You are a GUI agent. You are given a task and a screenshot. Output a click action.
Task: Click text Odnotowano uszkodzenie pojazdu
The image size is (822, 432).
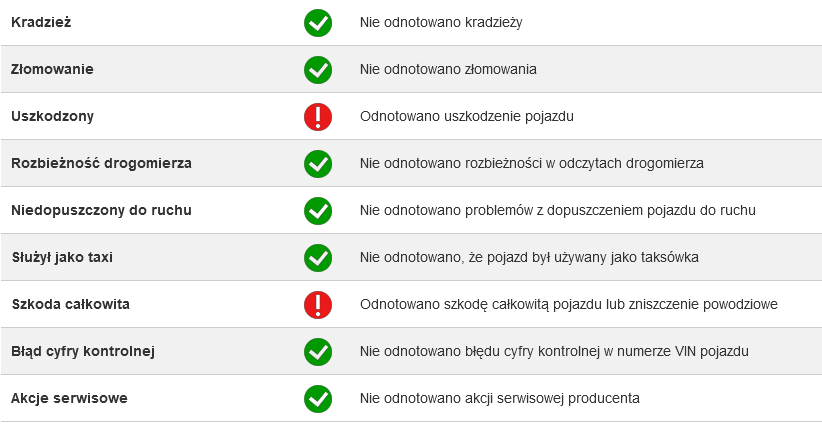coord(467,116)
